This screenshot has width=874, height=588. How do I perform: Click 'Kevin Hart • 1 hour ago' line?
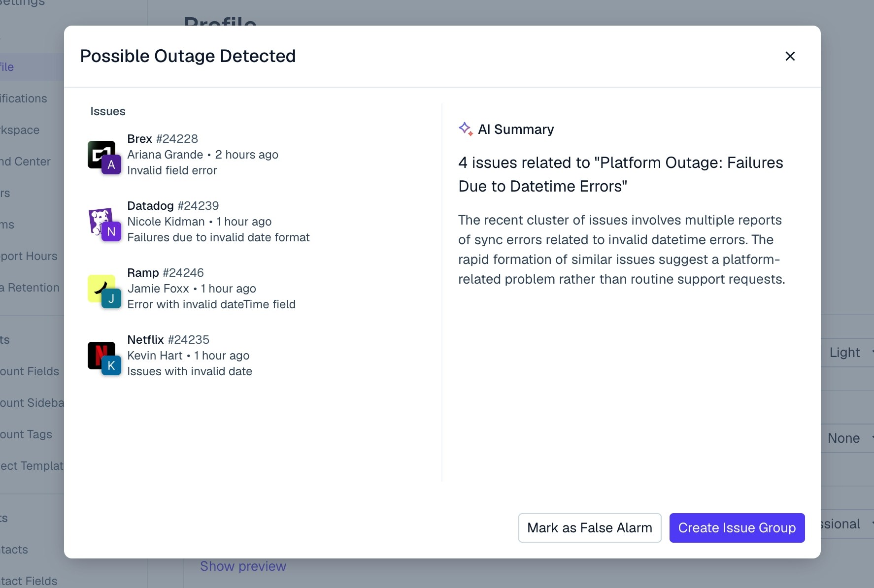tap(188, 356)
